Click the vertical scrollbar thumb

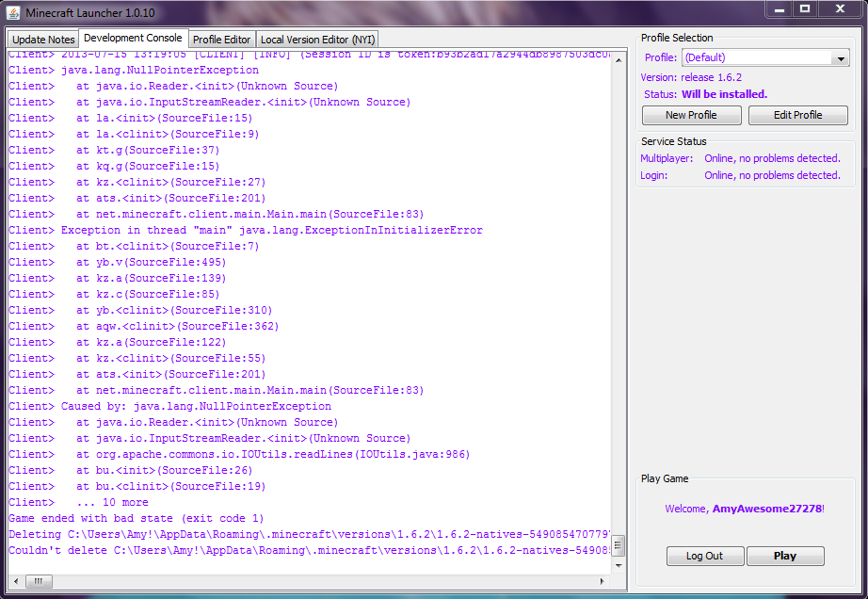[619, 546]
